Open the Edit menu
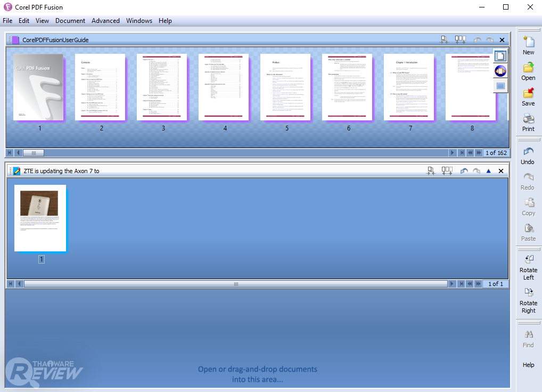The image size is (542, 392). [x=24, y=21]
